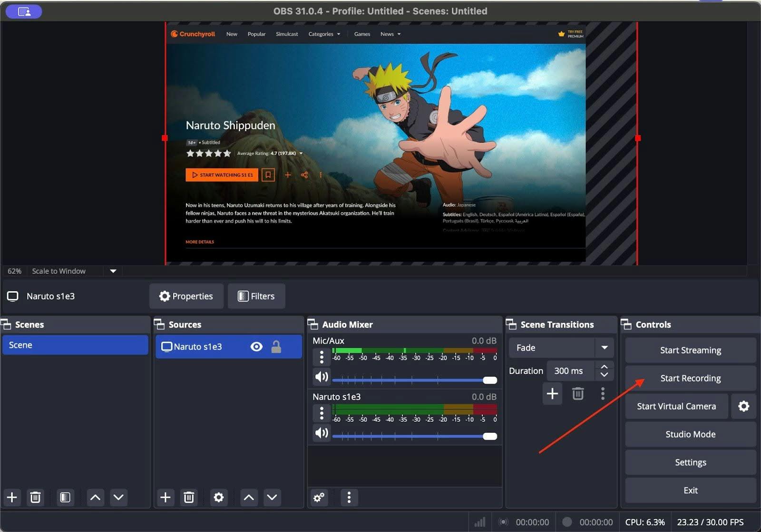Open transition properties three-dot menu
Screen dimensions: 761x532
(603, 394)
